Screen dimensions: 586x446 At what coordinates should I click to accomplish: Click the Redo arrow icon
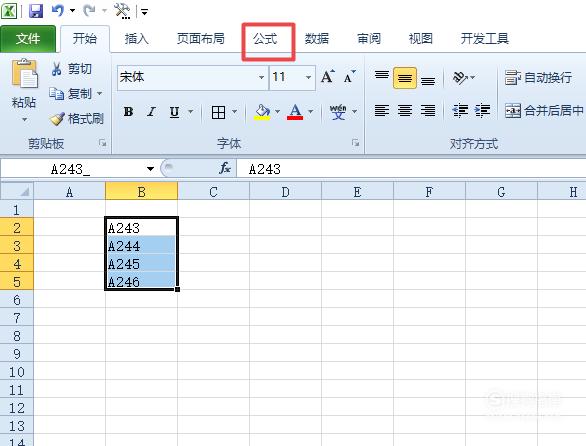point(89,10)
